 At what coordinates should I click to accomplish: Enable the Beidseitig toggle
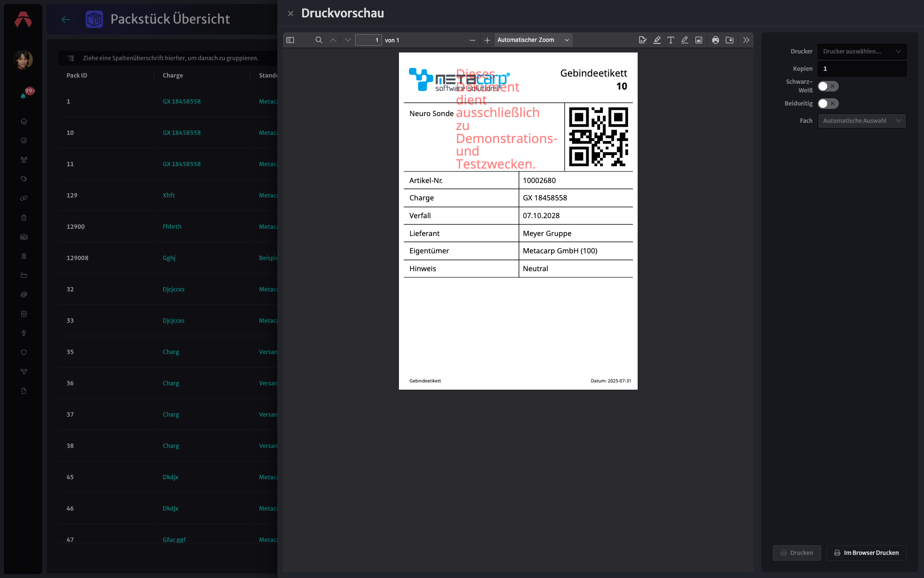point(828,104)
